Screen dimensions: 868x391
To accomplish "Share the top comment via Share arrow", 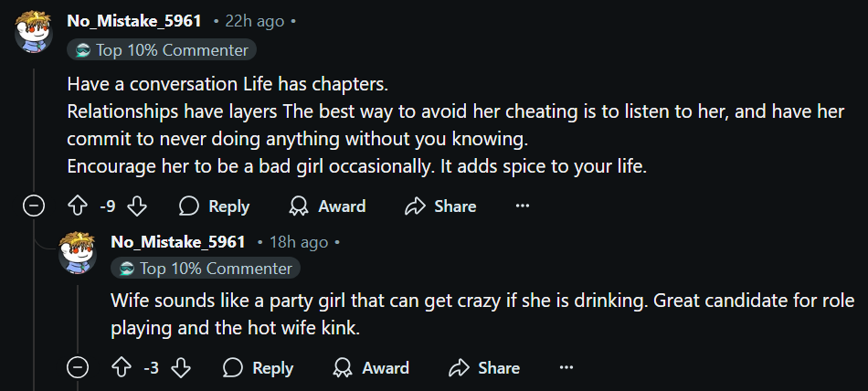I will (x=416, y=206).
